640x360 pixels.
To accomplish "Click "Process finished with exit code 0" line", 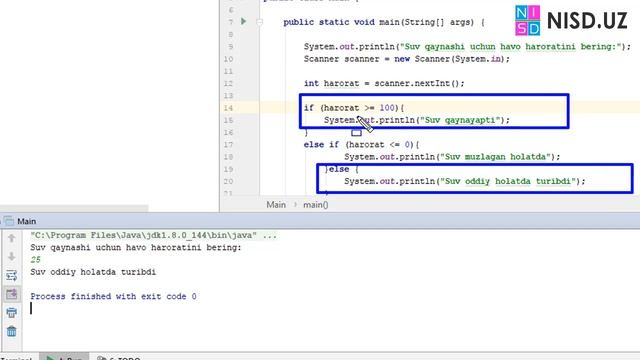I will tap(113, 296).
